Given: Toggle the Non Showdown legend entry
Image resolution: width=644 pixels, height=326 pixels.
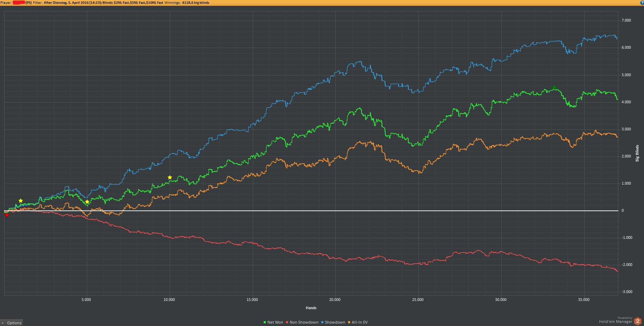Looking at the screenshot, I should coord(302,322).
